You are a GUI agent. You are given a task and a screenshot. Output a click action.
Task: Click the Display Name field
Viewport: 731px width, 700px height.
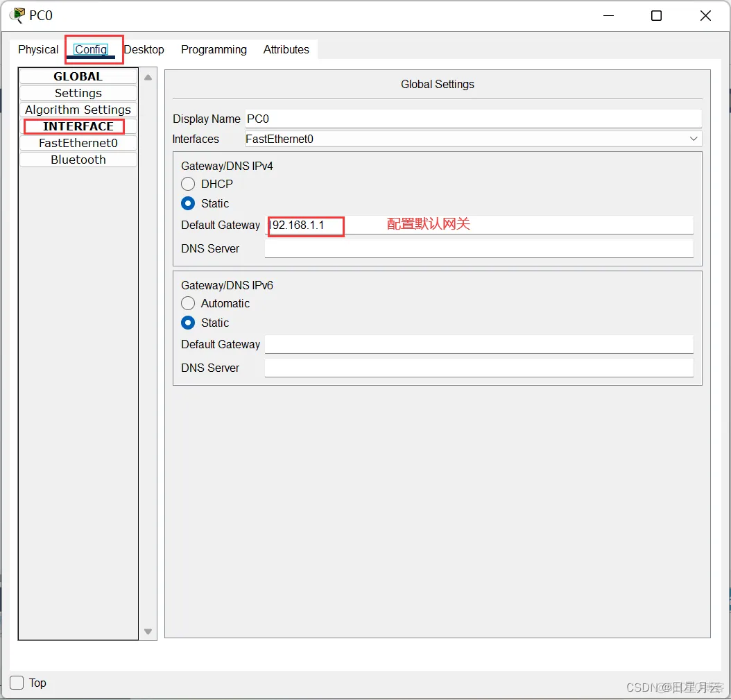coord(473,119)
